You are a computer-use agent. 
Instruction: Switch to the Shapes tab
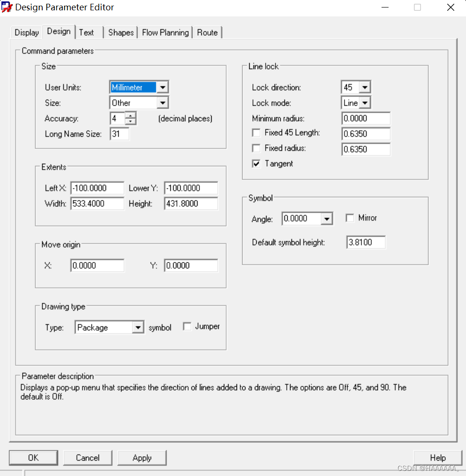tap(121, 32)
